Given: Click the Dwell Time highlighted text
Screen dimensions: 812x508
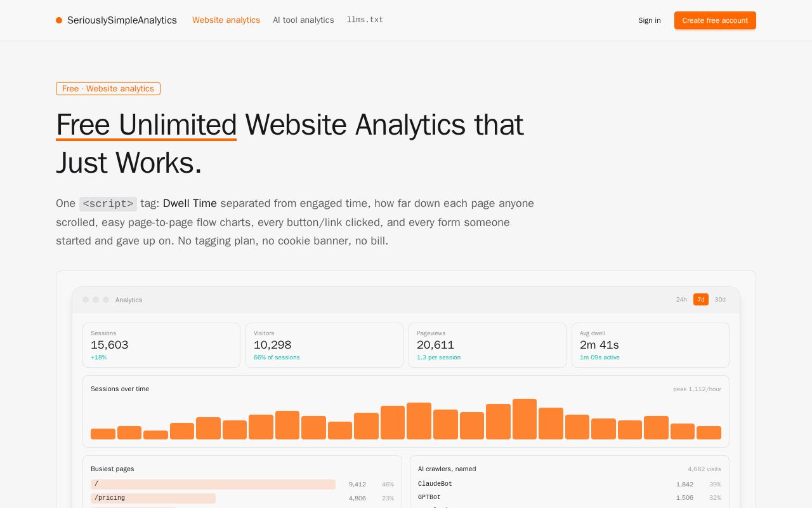Looking at the screenshot, I should 190,203.
